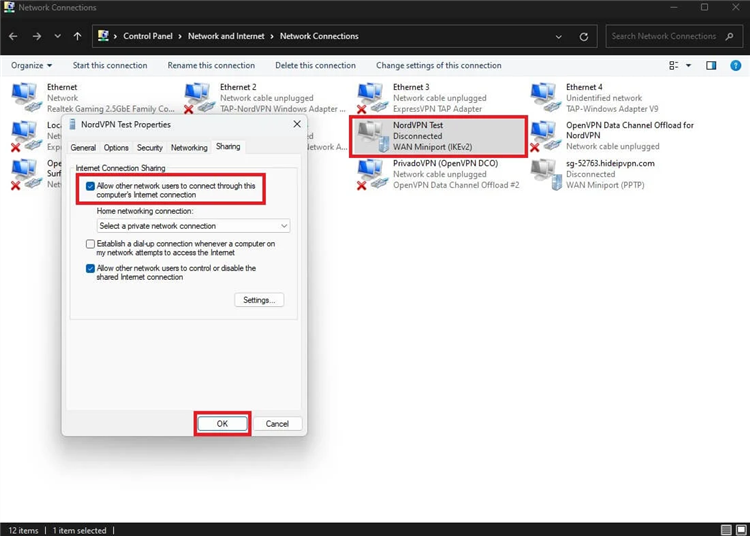Click the 'TAP-Windows Adapter V9' text

[x=612, y=109]
